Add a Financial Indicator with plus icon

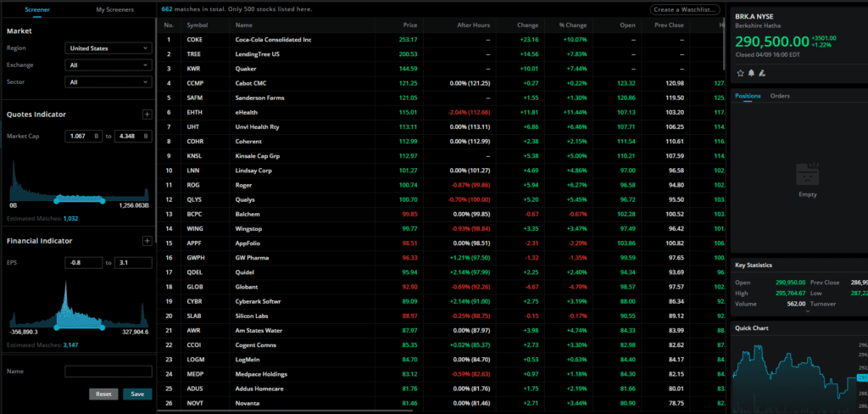147,241
